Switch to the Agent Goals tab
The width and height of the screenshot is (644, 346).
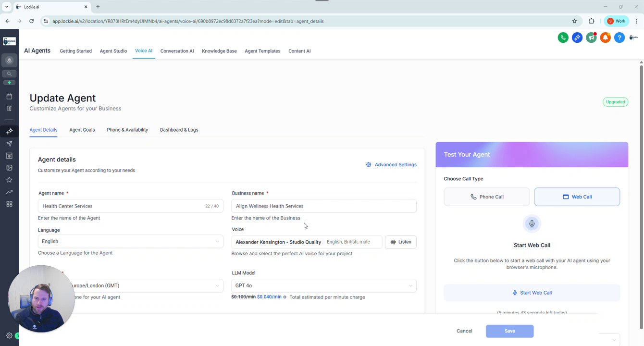82,130
